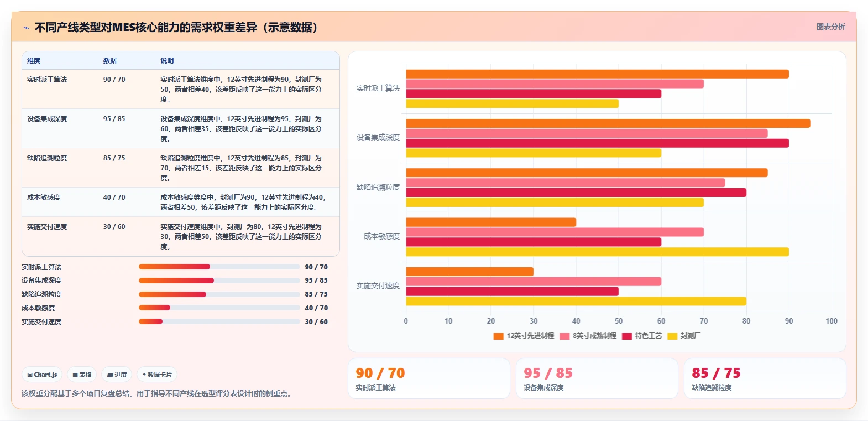Click the icon before the chart title

click(26, 28)
